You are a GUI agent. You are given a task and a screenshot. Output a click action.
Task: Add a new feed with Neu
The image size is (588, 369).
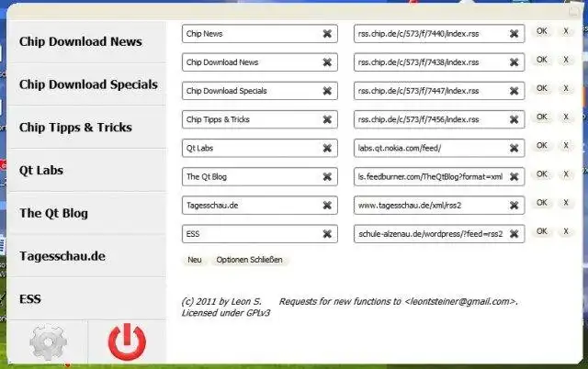tap(194, 260)
